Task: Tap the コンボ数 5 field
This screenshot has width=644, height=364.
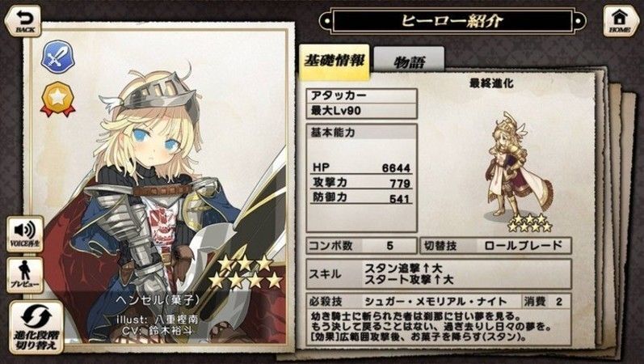Action: (362, 246)
